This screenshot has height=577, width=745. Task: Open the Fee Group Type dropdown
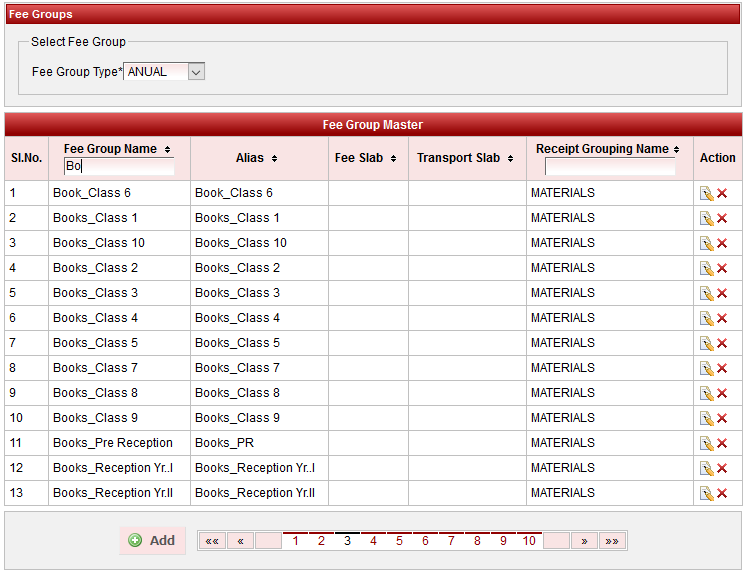[x=196, y=71]
